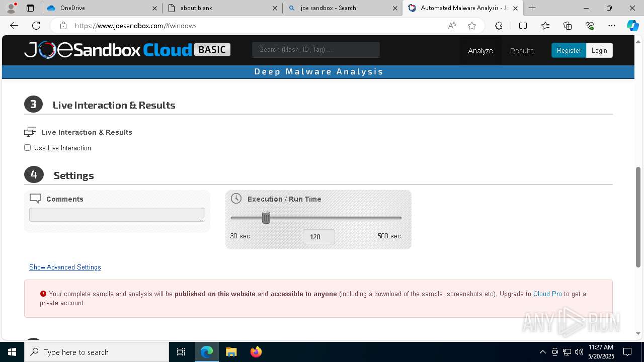Close the about:blank tab
This screenshot has height=362, width=644.
(x=275, y=8)
